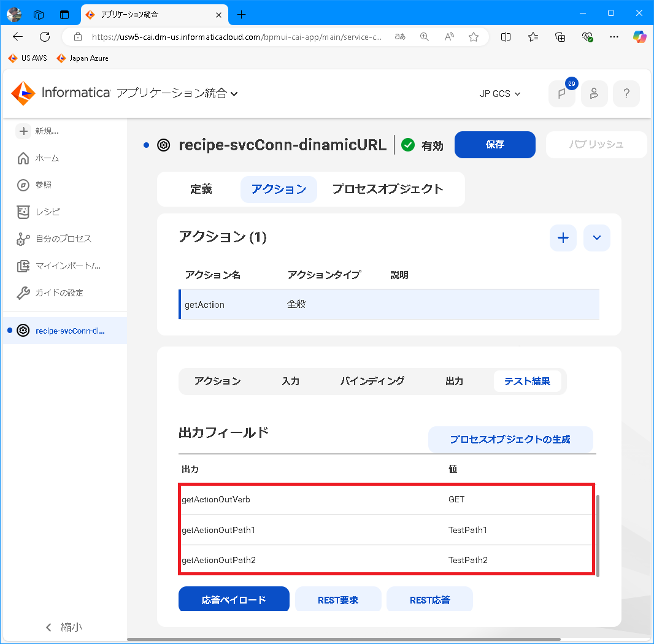The height and width of the screenshot is (644, 654).
Task: Add page to favorites with star icon
Action: (474, 37)
